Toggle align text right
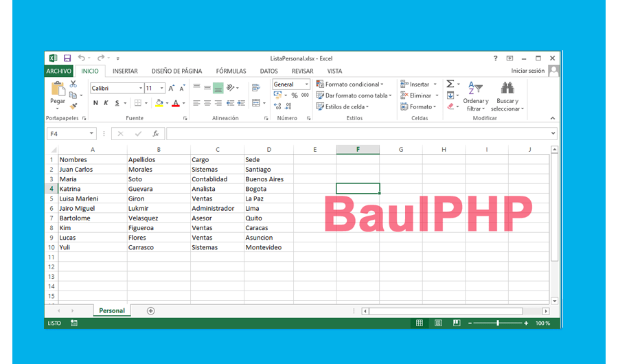Image resolution: width=618 pixels, height=364 pixels. [x=218, y=103]
